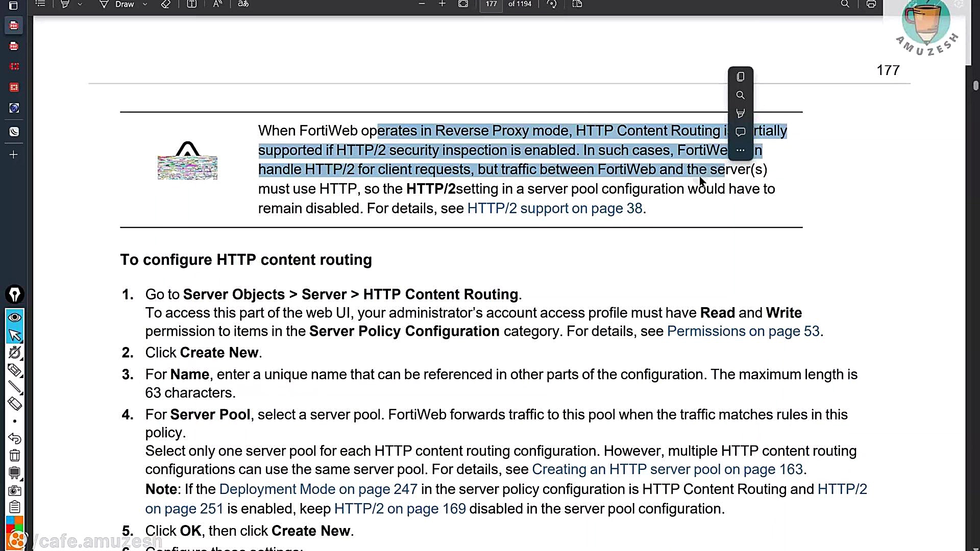Open the third Fortinet vertical tab
980x551 pixels.
coord(14,67)
